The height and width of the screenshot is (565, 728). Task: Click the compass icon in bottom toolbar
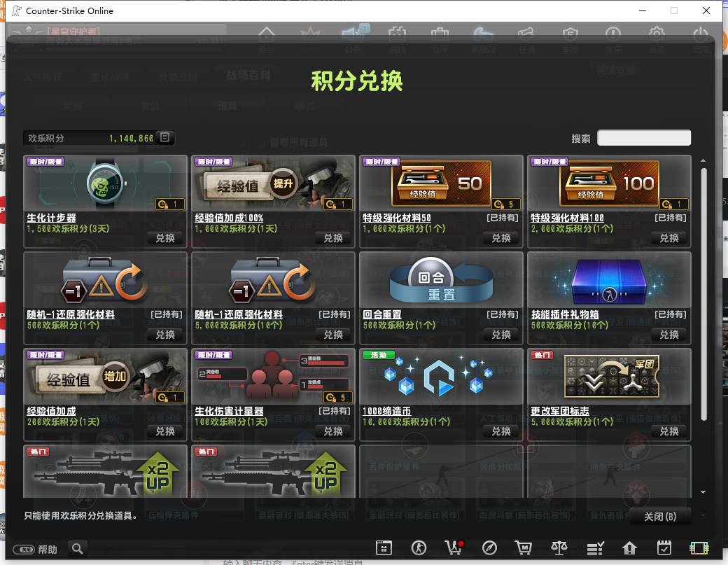[489, 548]
